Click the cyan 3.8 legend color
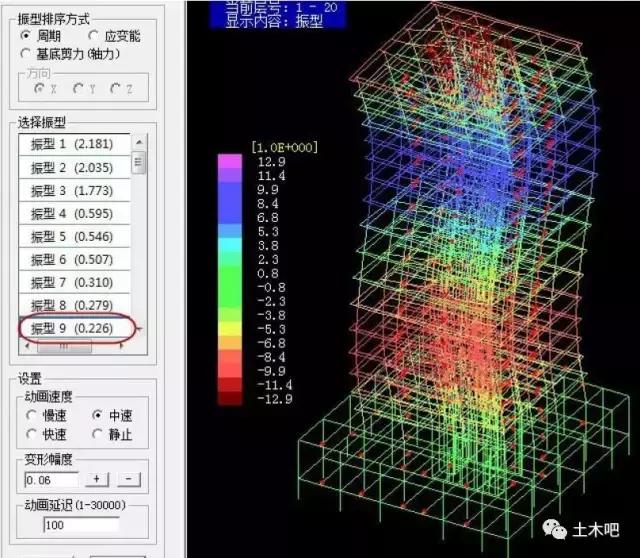The height and width of the screenshot is (558, 640). coord(230,245)
